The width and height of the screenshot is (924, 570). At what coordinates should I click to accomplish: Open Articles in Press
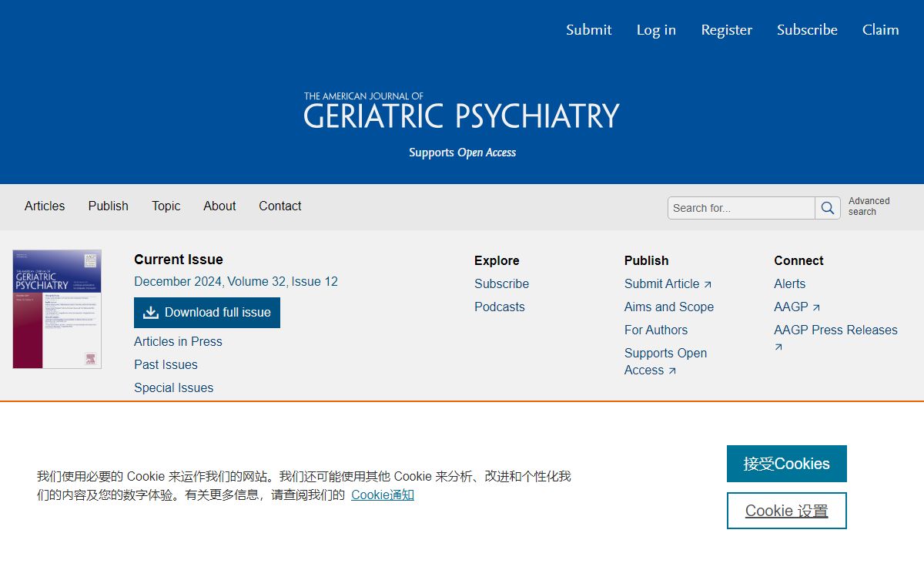pyautogui.click(x=178, y=341)
